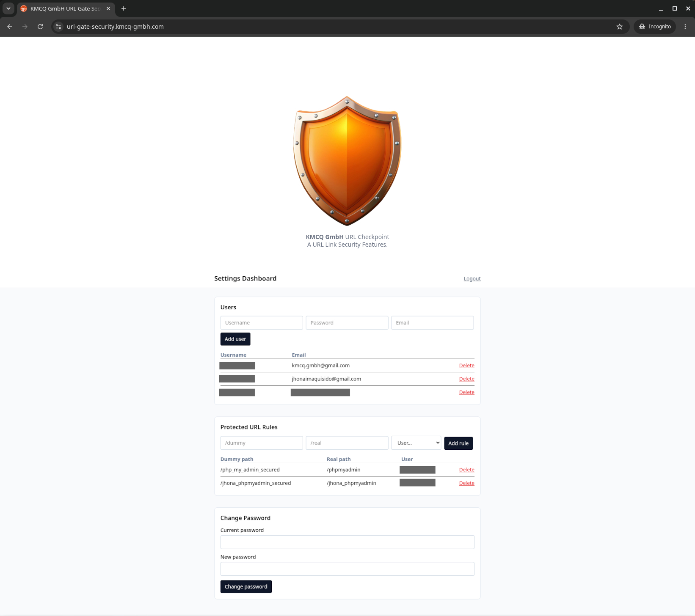This screenshot has height=616, width=695.
Task: Select the kmcq.gmbh@gmail.com email text
Action: point(320,366)
